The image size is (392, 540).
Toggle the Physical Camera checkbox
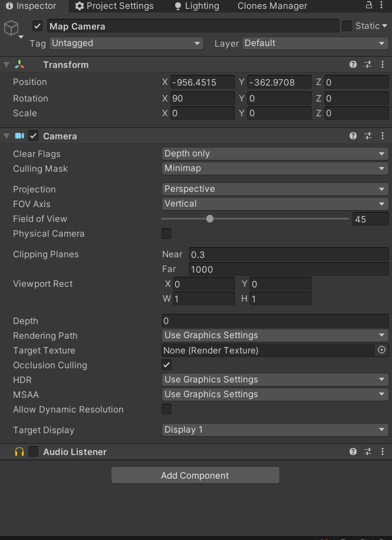coord(167,234)
